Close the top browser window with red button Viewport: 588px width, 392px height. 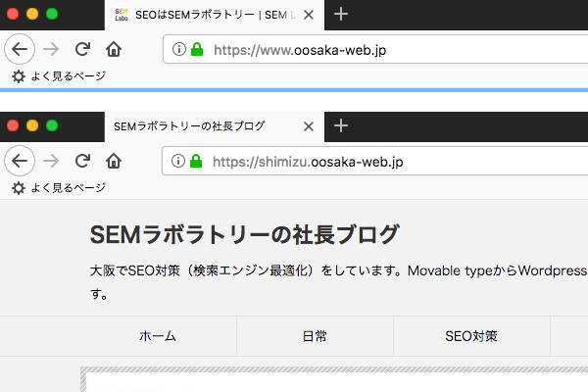(x=13, y=14)
